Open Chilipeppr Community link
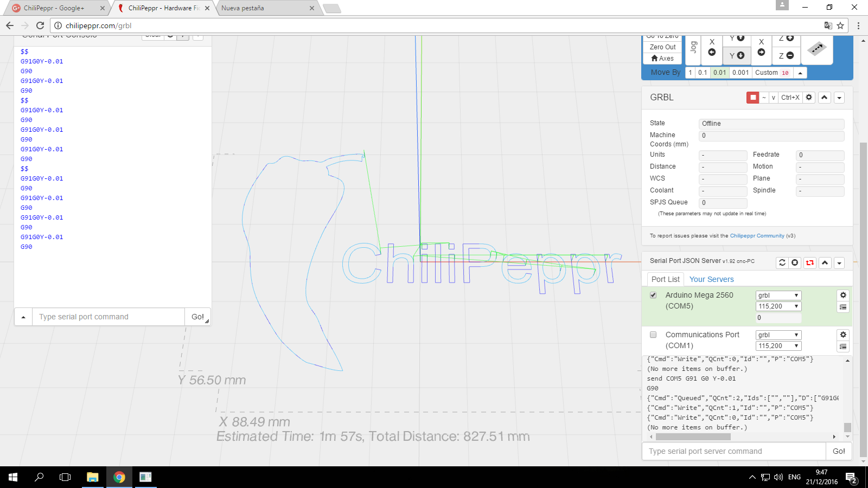868x488 pixels. [757, 236]
